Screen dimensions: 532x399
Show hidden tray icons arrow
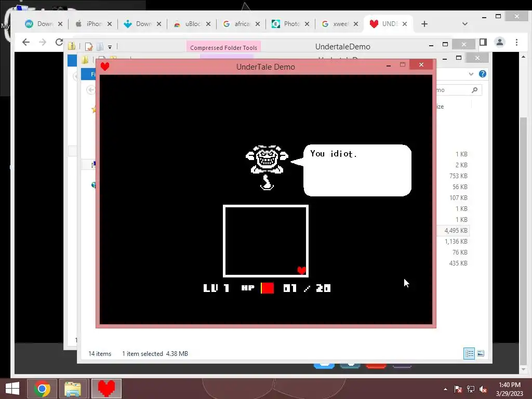445,389
